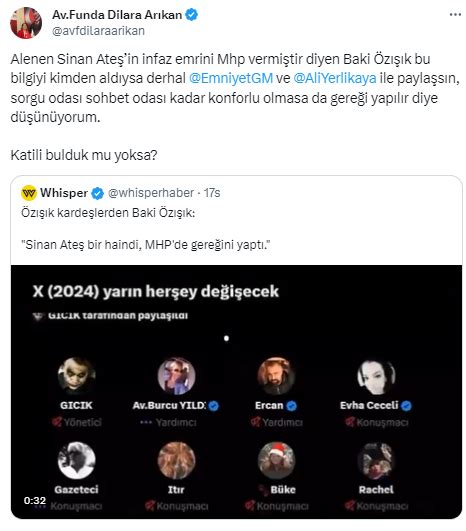
Task: Select the Ercan co-host avatar
Action: click(x=276, y=376)
